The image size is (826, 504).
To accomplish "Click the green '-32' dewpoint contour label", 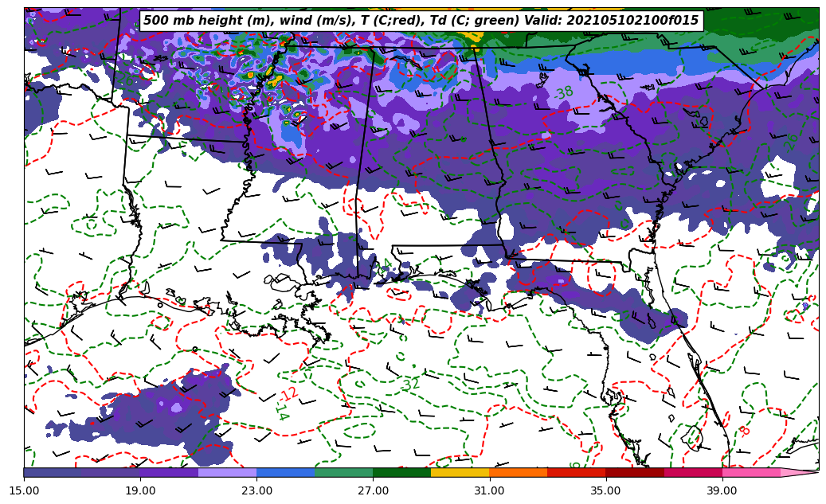I will (410, 385).
